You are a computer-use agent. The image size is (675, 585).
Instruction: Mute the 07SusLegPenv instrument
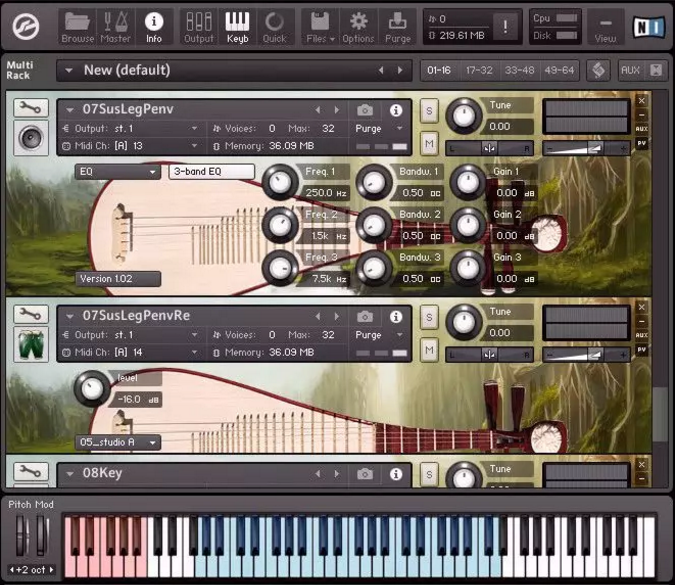[429, 143]
